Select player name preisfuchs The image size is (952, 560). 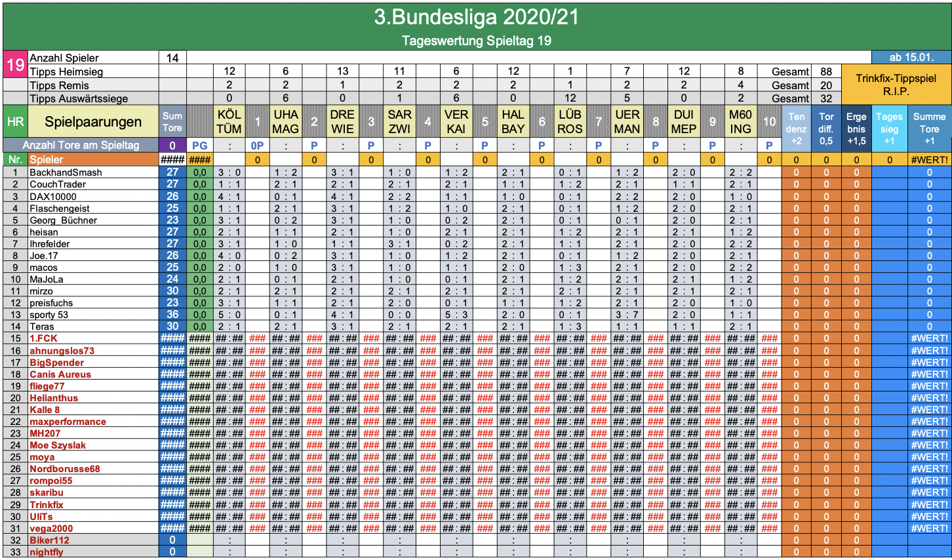[x=51, y=302]
